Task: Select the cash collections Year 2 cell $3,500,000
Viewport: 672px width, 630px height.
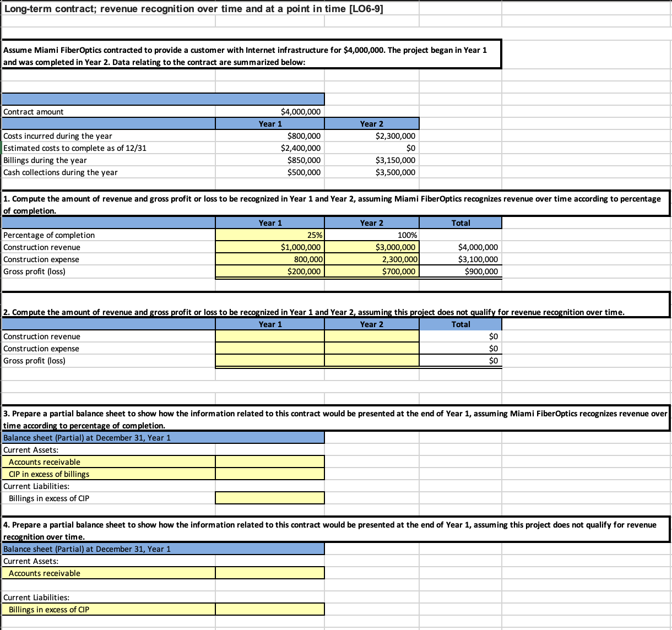Action: [x=371, y=172]
